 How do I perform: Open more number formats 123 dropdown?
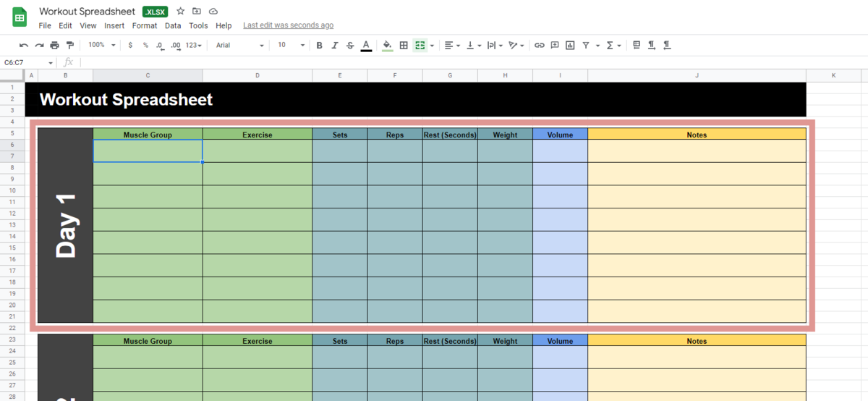click(x=194, y=45)
